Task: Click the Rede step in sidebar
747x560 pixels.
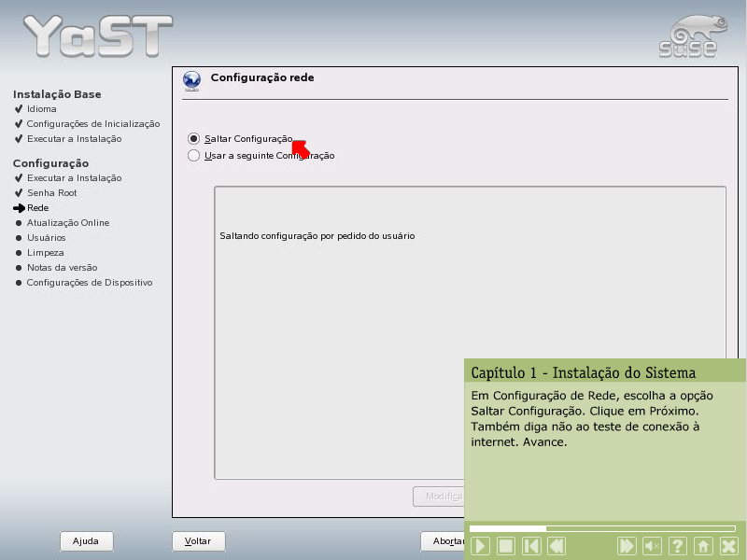Action: (37, 207)
